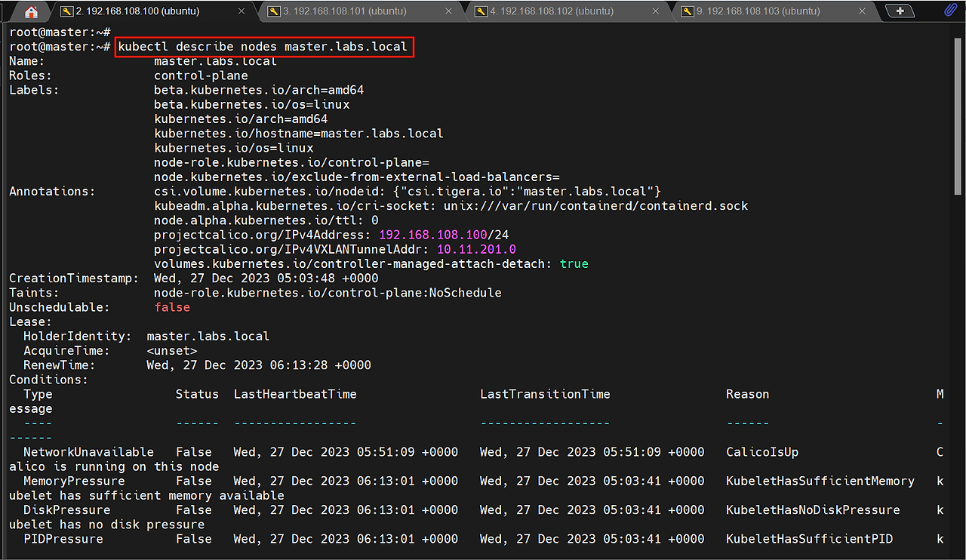Viewport: 966px width, 560px height.
Task: Click the KubeletHasSufficientMemory reason text
Action: pos(820,481)
